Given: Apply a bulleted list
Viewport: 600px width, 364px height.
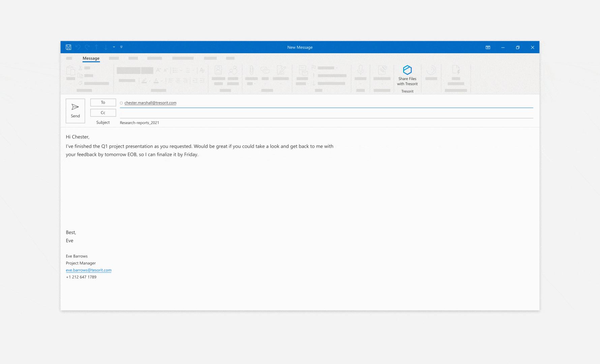Looking at the screenshot, I should 175,70.
